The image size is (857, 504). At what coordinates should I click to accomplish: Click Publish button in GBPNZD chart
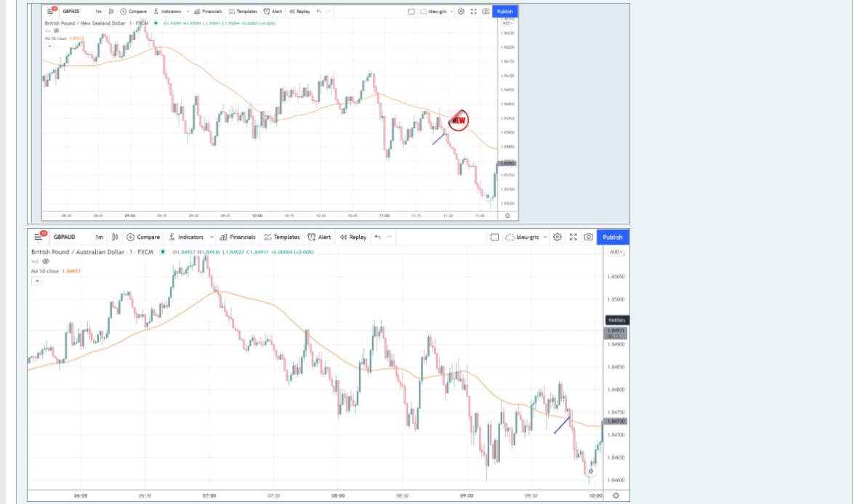[505, 12]
